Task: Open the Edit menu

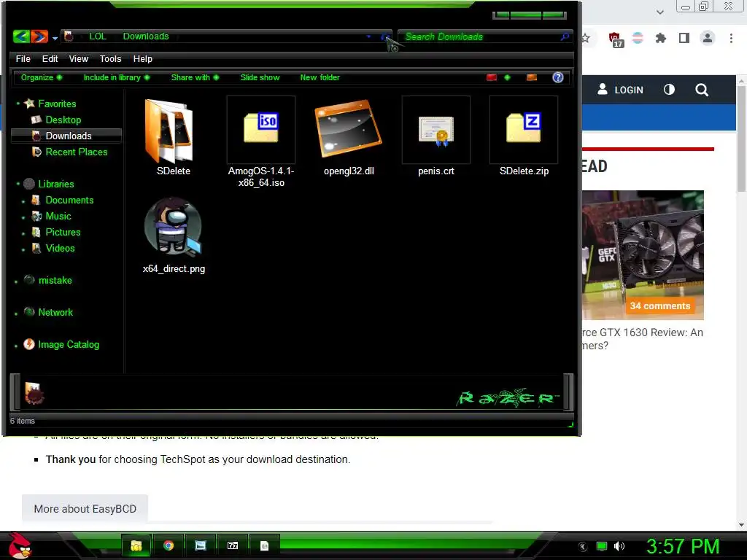Action: pos(50,58)
